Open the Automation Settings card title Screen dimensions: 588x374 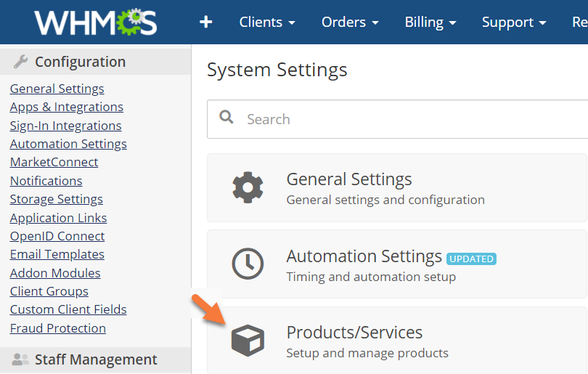pos(364,256)
